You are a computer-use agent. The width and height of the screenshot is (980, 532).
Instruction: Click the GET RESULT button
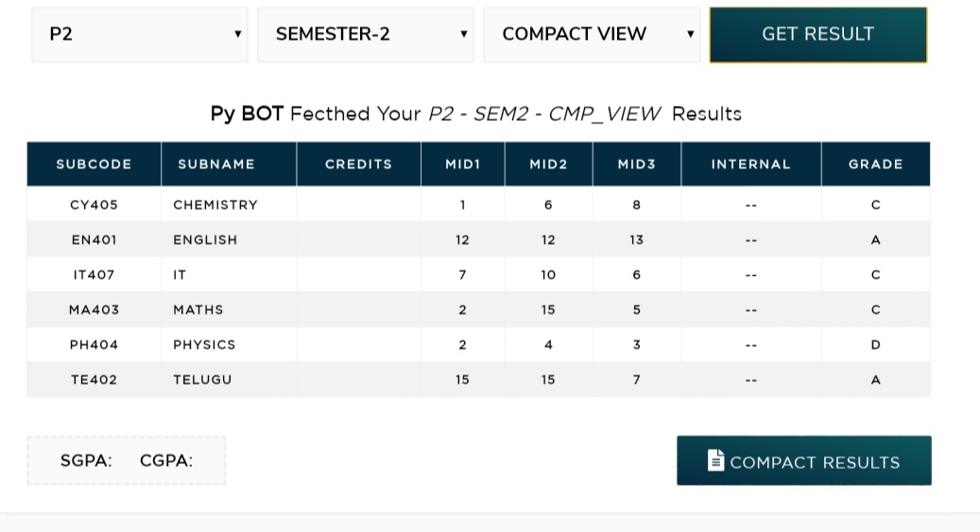(x=818, y=34)
